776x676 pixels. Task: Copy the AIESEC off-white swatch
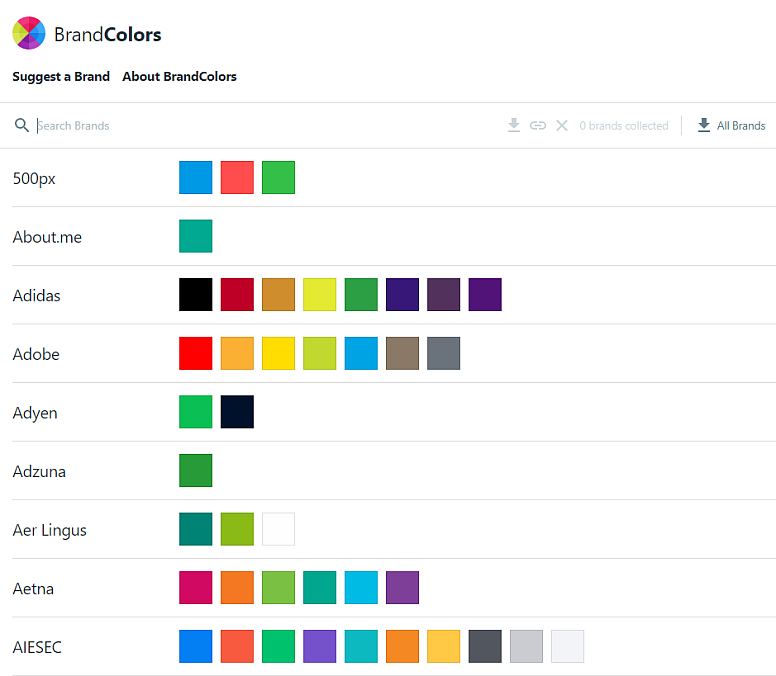coord(568,646)
